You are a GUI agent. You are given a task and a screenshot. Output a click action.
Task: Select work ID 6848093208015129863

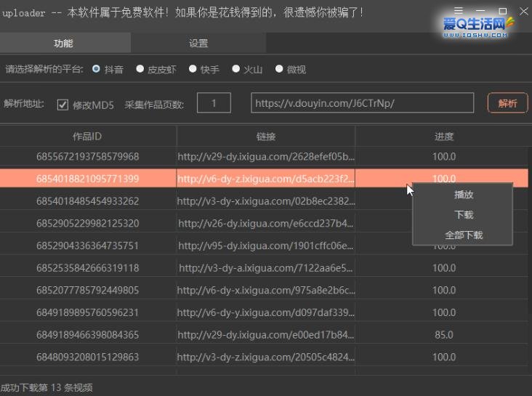tap(87, 357)
